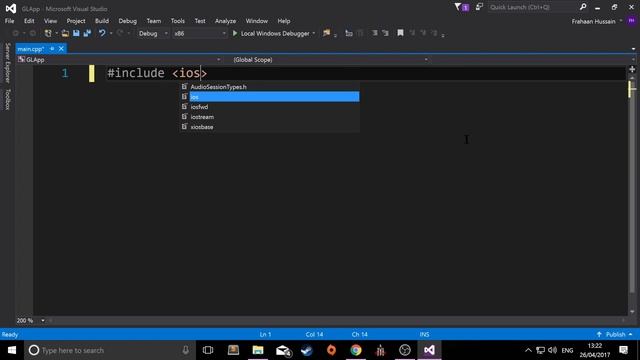Open Task View from taskbar
The image size is (640, 360).
pyautogui.click(x=208, y=350)
